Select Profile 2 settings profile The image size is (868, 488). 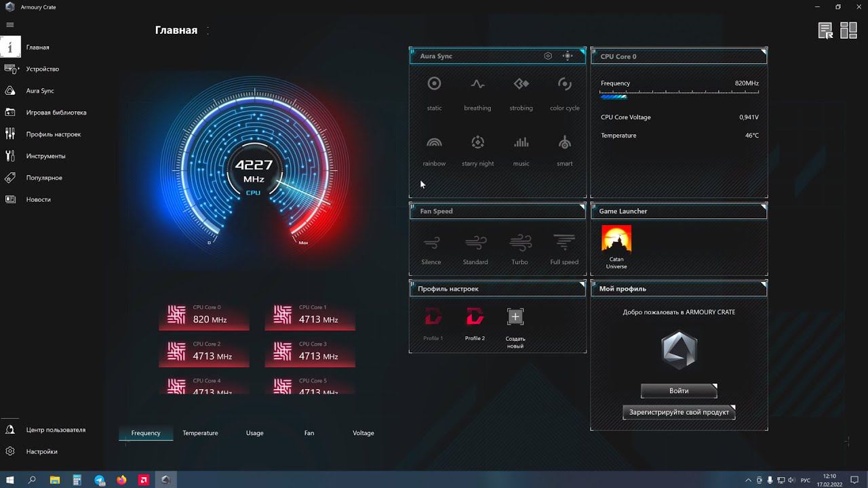point(475,323)
